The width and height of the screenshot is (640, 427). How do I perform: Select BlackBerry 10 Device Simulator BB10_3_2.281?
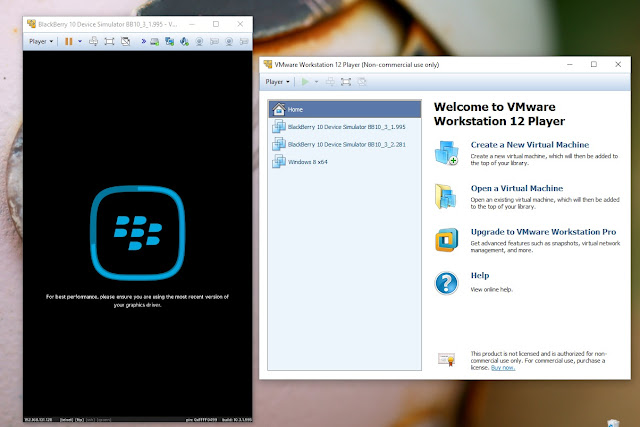[x=345, y=145]
